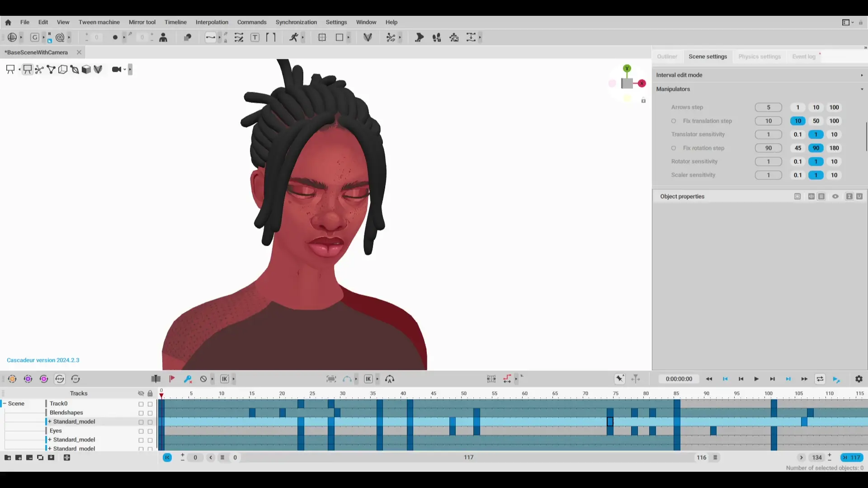Click the red flag key marker icon
The image size is (868, 488).
(x=172, y=379)
